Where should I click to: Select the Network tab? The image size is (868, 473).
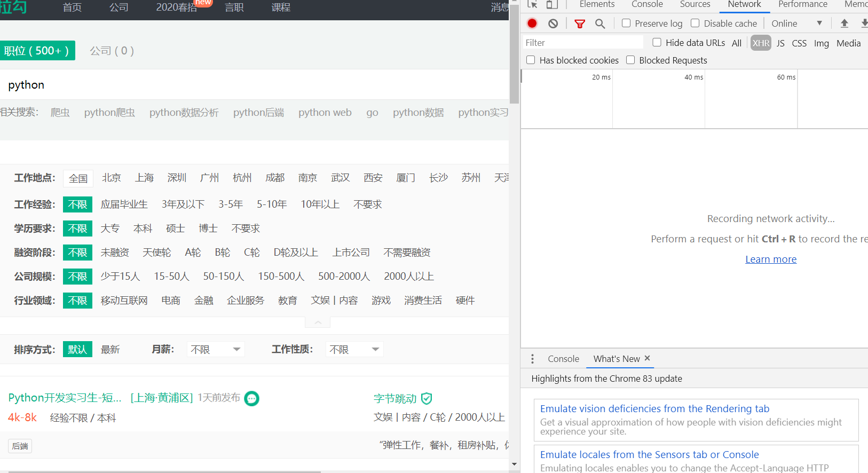[x=745, y=4]
